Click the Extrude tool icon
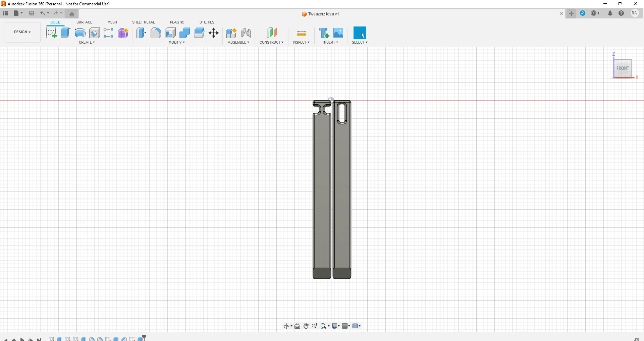Viewport: 644px width, 341px height. pyautogui.click(x=65, y=33)
